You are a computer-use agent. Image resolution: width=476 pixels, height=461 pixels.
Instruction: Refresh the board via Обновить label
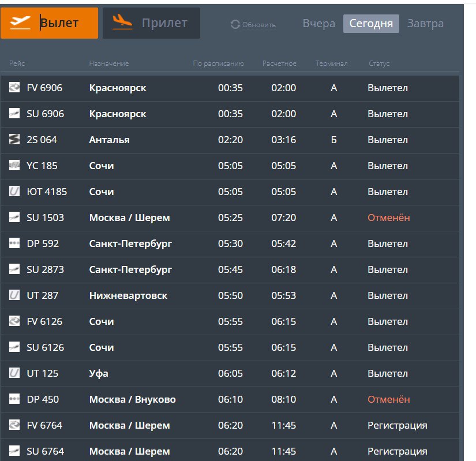(x=258, y=25)
